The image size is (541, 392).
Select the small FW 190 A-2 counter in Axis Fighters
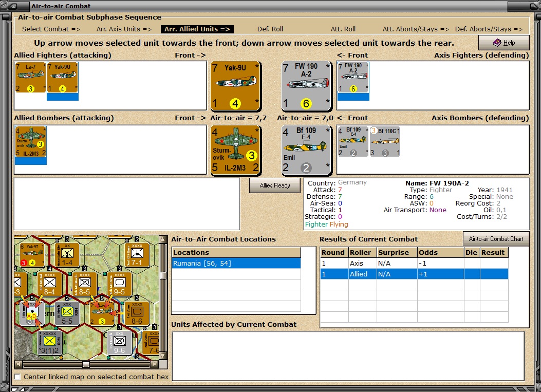click(x=353, y=77)
